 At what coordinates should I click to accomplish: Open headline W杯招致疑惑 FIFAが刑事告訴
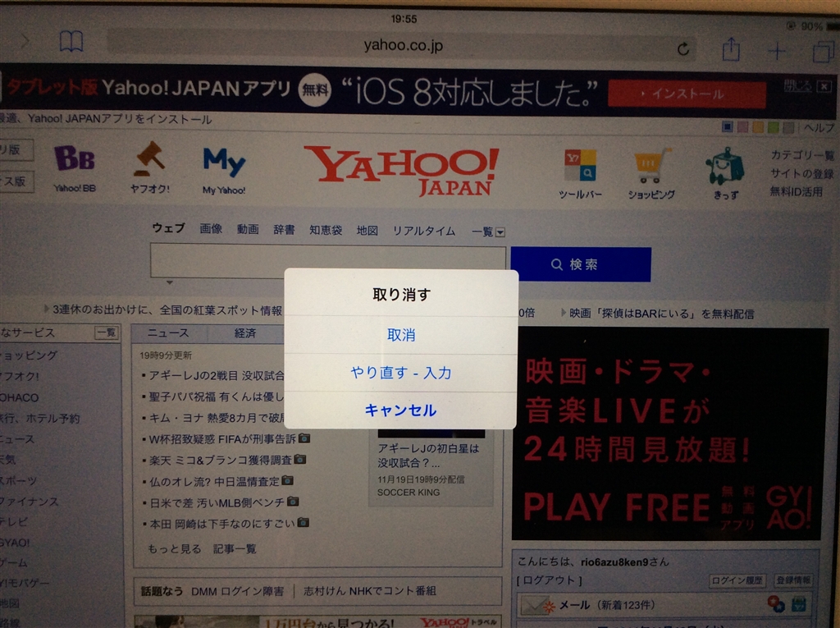(x=222, y=439)
